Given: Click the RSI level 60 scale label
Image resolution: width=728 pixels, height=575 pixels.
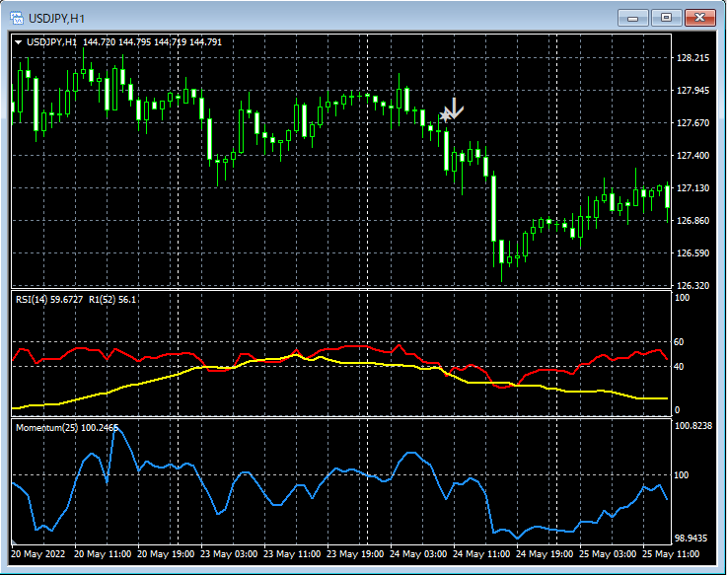Looking at the screenshot, I should 679,342.
